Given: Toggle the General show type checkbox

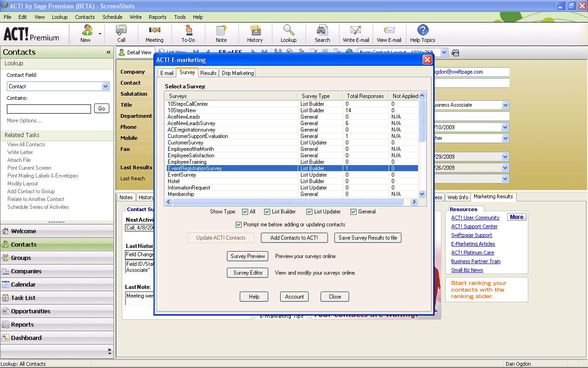Looking at the screenshot, I should pyautogui.click(x=353, y=212).
